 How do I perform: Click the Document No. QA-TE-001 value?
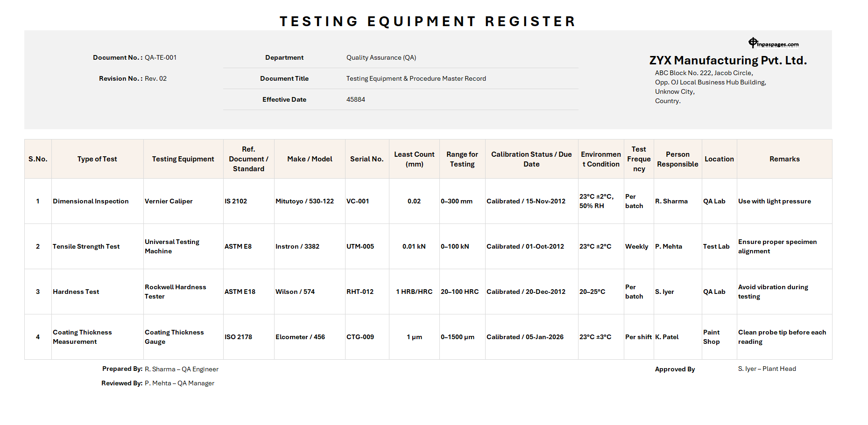[x=161, y=57]
